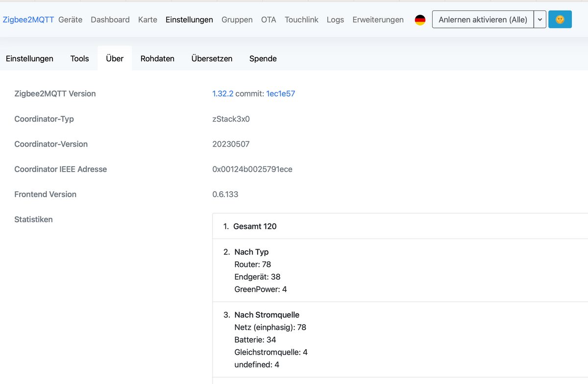This screenshot has width=588, height=384.
Task: Open the Karte navigation item
Action: pos(147,20)
